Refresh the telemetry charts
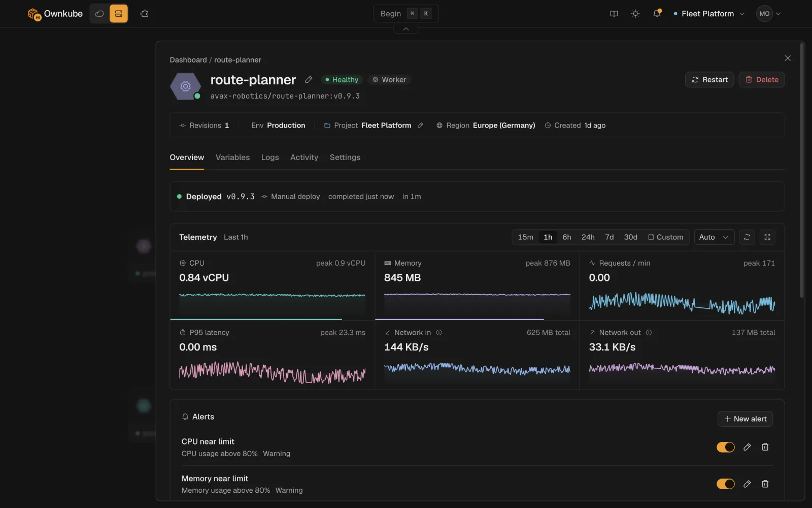The image size is (812, 508). 747,237
